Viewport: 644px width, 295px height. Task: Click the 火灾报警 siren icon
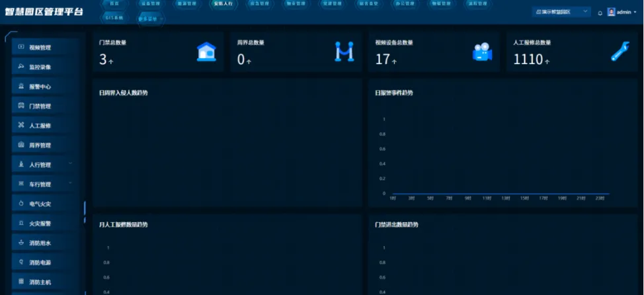pos(21,223)
